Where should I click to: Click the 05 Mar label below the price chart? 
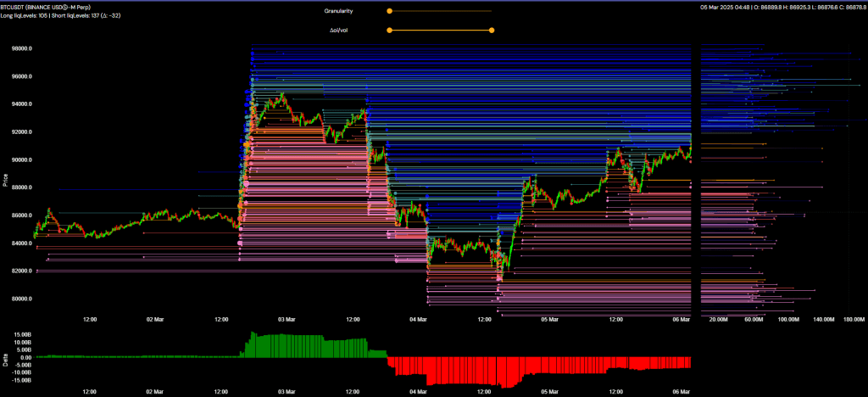549,320
